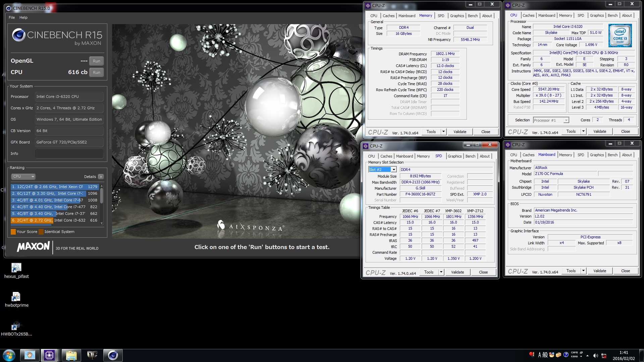Screen dimensions: 644x362
Task: Click the IME input mode 'A' indicator
Action: (x=540, y=355)
